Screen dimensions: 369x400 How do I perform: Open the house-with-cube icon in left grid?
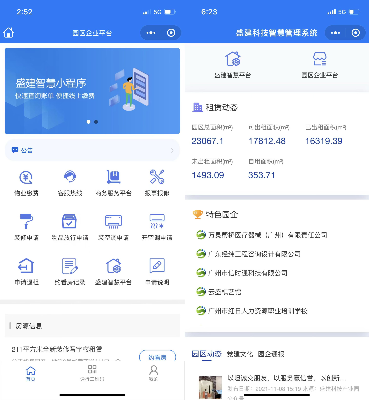click(x=113, y=266)
